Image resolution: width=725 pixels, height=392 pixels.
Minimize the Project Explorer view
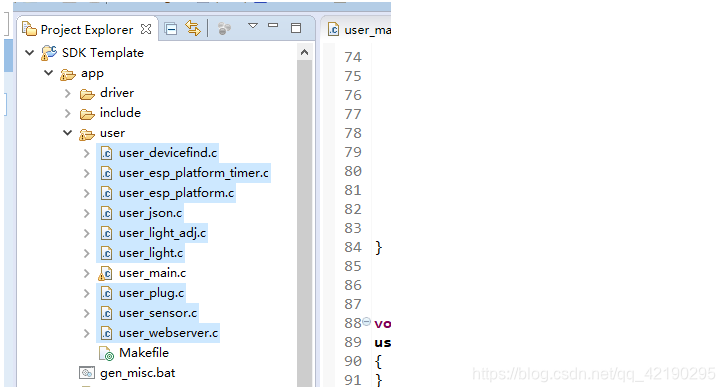click(273, 25)
